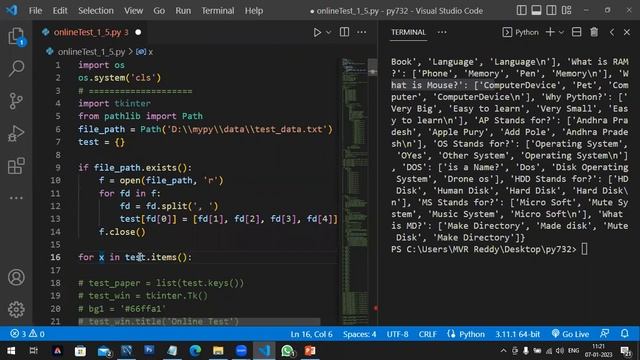The height and width of the screenshot is (360, 640).
Task: Open editor More Actions ellipsis
Action: pos(361,32)
